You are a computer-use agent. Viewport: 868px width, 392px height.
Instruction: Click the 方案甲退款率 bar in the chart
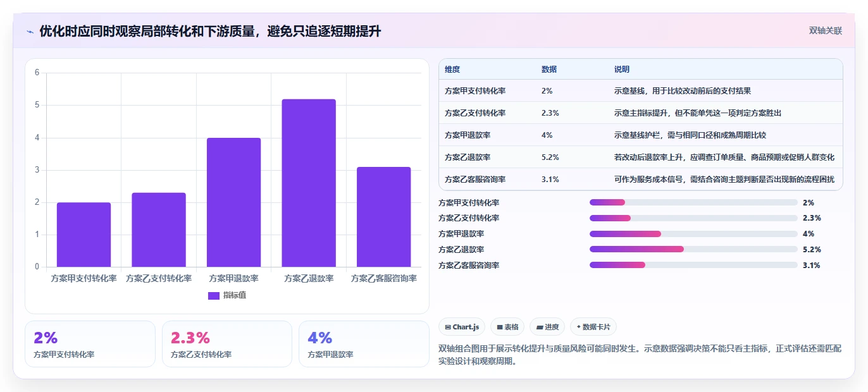[x=233, y=202]
